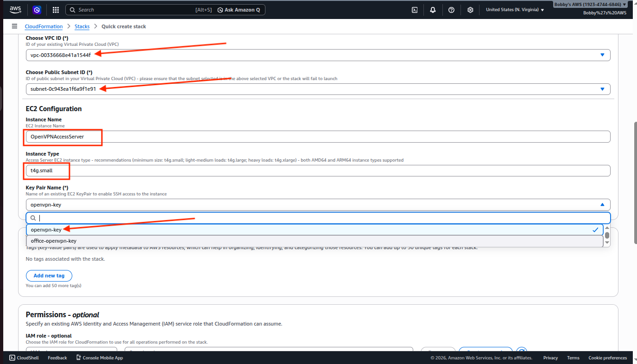Open the settings gear icon

click(x=470, y=10)
